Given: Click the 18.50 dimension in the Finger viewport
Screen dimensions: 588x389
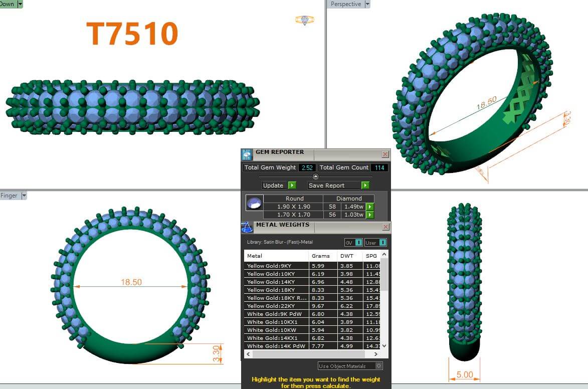Looking at the screenshot, I should pyautogui.click(x=131, y=282).
